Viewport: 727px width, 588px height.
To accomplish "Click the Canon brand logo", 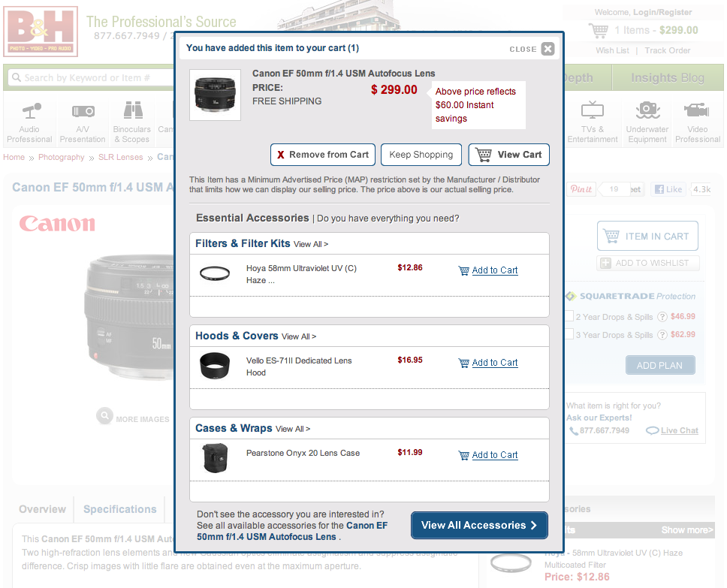I will click(57, 224).
